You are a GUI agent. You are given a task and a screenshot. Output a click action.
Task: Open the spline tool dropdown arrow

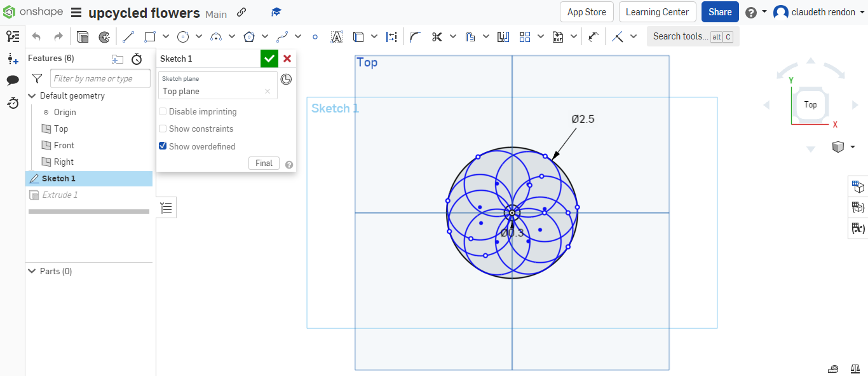click(298, 37)
